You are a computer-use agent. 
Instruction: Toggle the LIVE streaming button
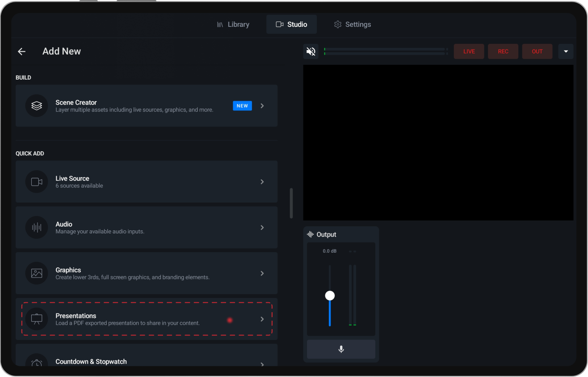[469, 51]
